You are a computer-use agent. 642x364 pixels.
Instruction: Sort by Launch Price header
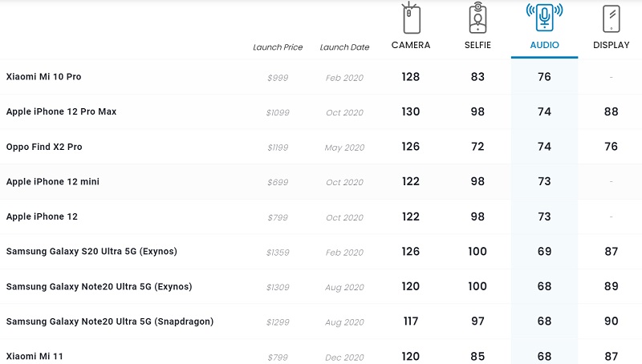pos(278,47)
